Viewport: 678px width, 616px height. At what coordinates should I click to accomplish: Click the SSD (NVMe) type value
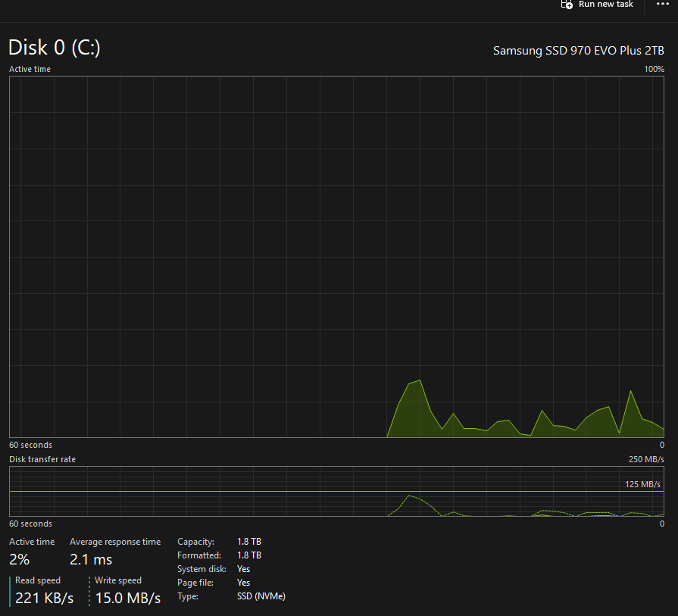pyautogui.click(x=261, y=596)
